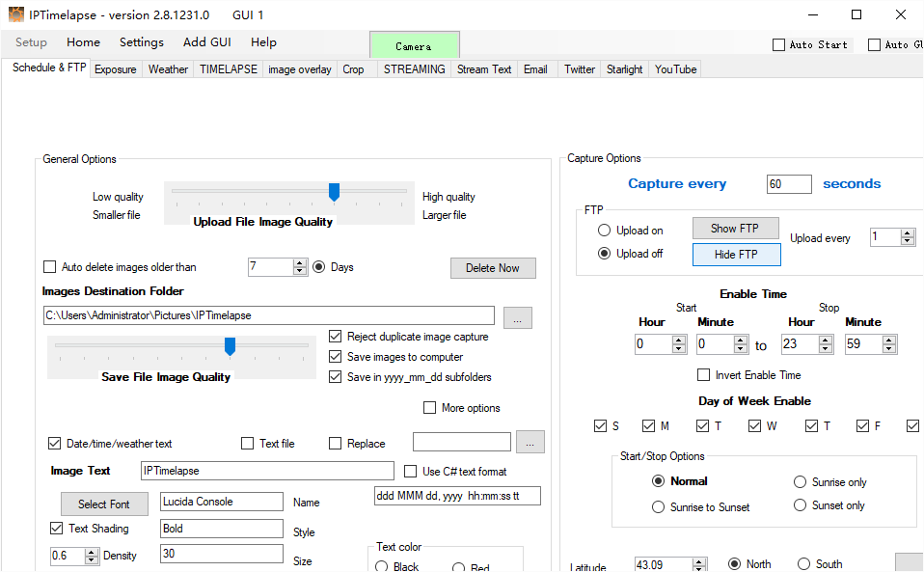Open the Help menu

point(263,42)
